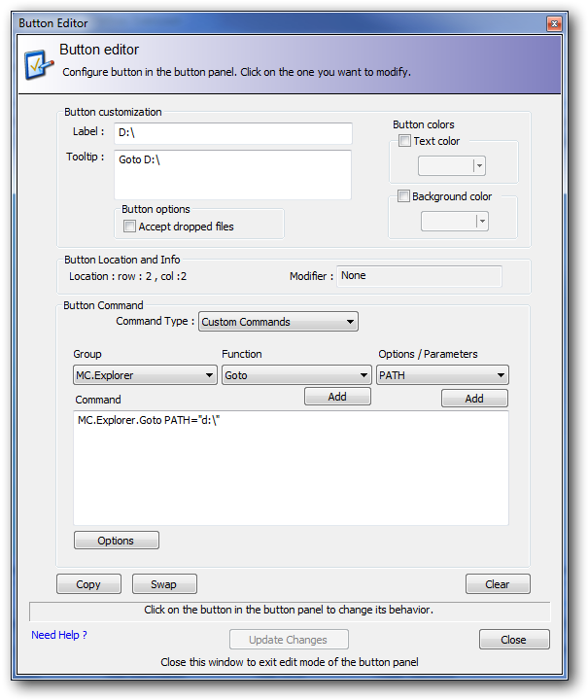This screenshot has width=588, height=700.
Task: Click the Clear button
Action: click(498, 584)
